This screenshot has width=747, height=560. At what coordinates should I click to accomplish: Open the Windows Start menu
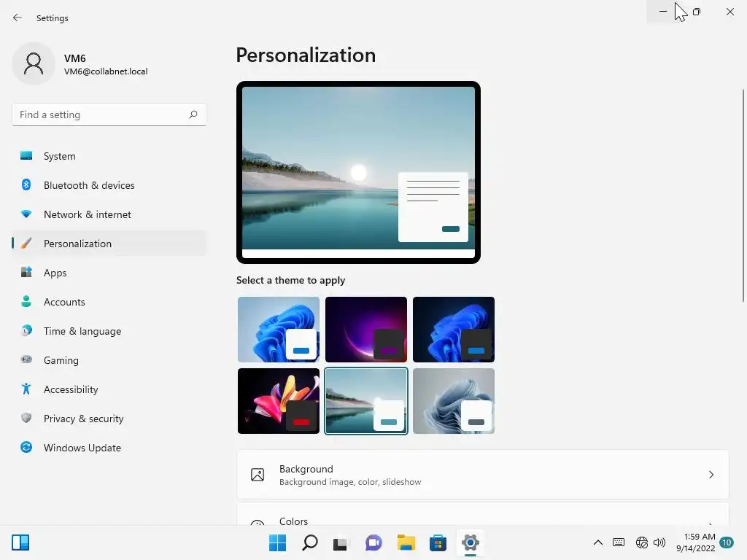[x=277, y=542]
